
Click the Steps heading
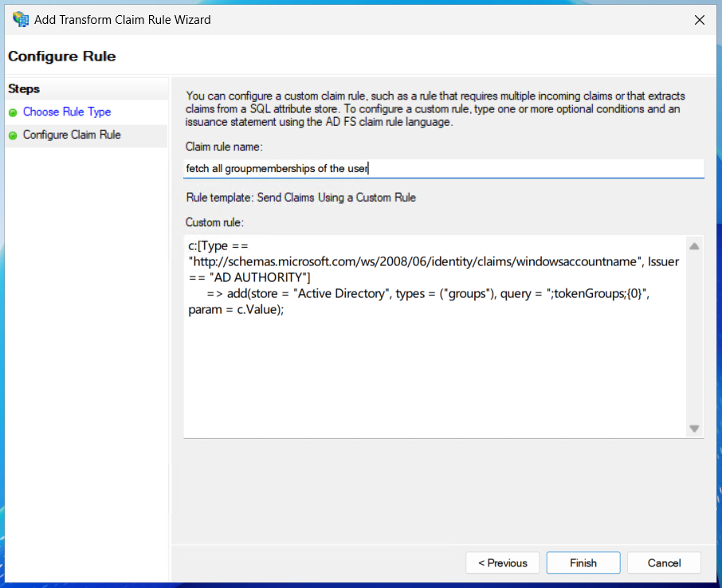coord(24,89)
